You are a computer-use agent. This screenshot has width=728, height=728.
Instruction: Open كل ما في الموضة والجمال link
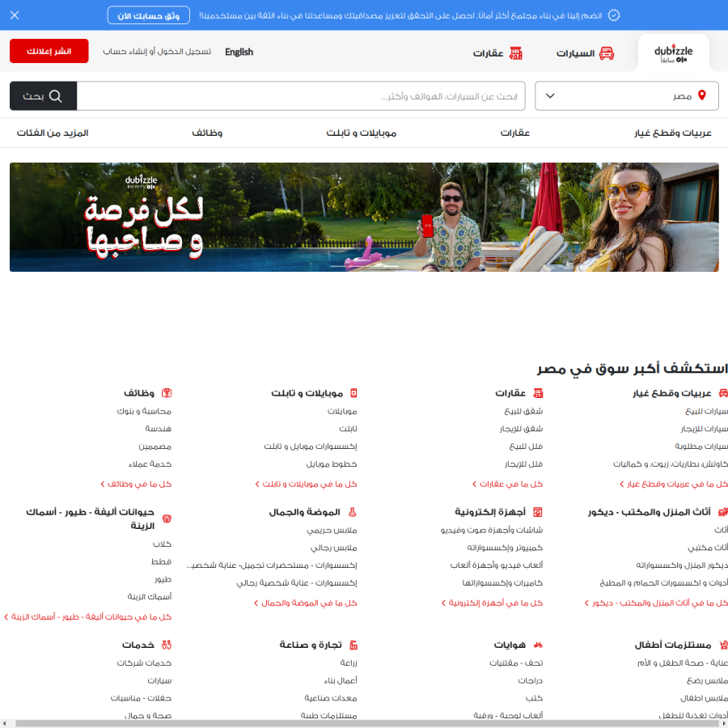[306, 603]
